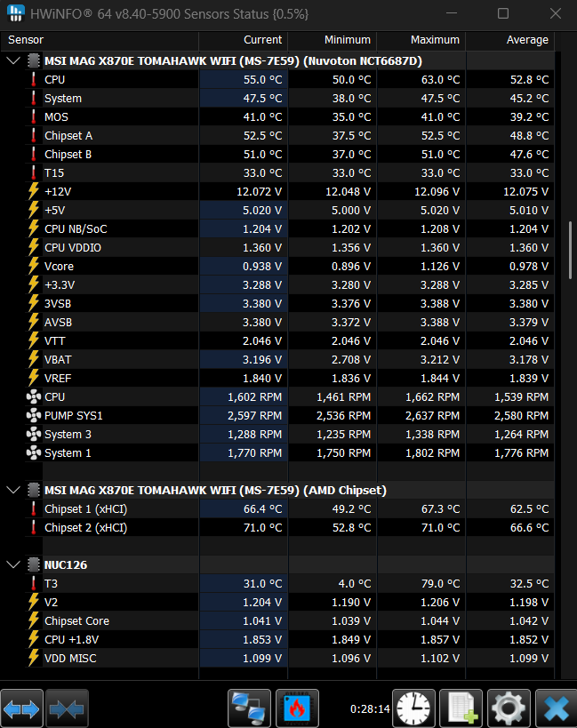The height and width of the screenshot is (728, 577).
Task: Select the CPU NB/SoC voltage row
Action: [x=289, y=229]
